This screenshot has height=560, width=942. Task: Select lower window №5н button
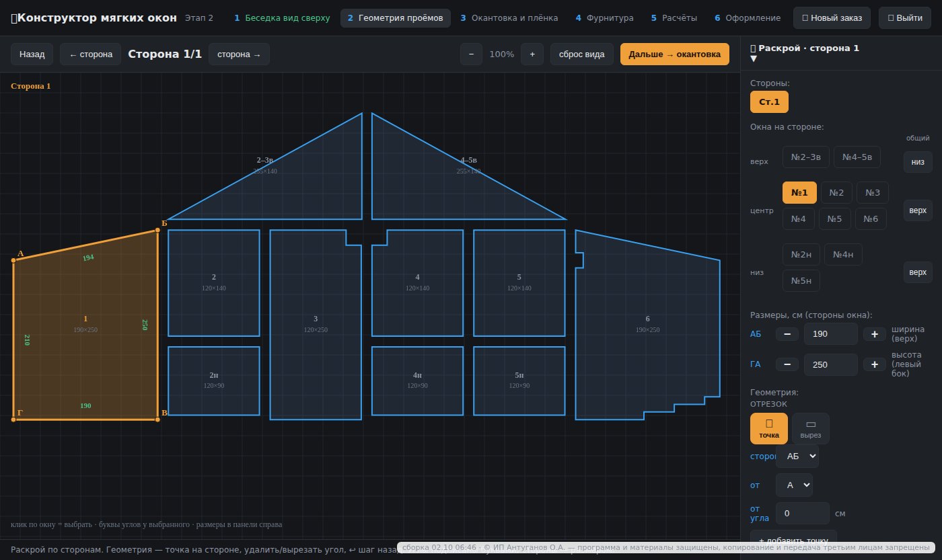click(801, 280)
